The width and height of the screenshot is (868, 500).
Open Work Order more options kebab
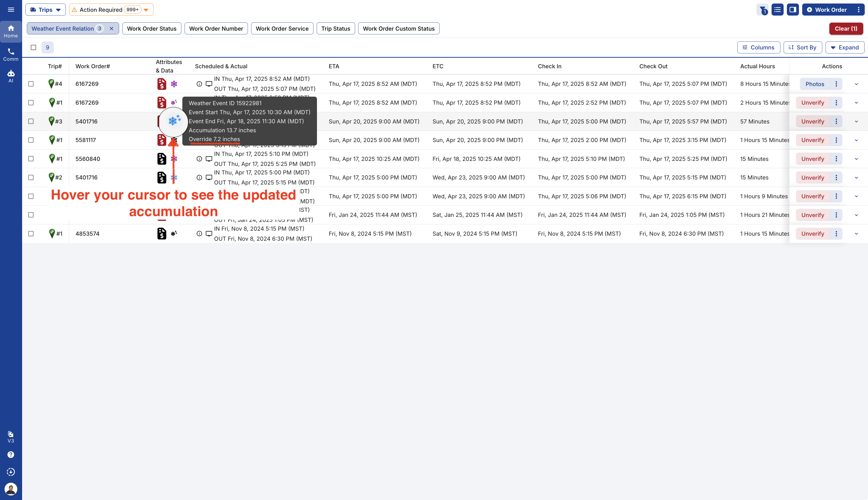(858, 10)
